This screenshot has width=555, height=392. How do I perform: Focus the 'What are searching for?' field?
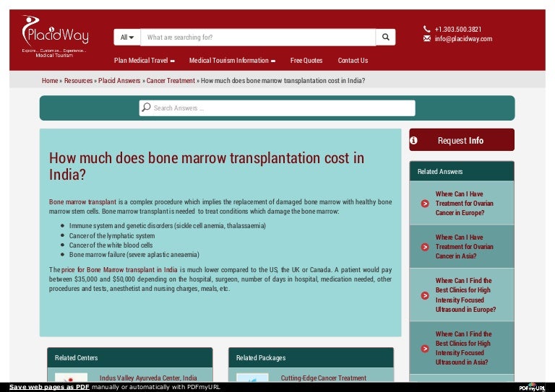click(258, 38)
